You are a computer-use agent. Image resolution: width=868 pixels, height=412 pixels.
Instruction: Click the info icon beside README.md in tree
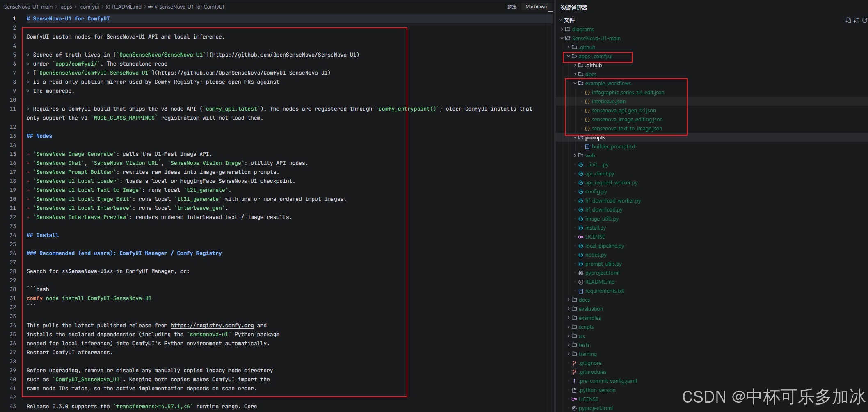pos(581,282)
